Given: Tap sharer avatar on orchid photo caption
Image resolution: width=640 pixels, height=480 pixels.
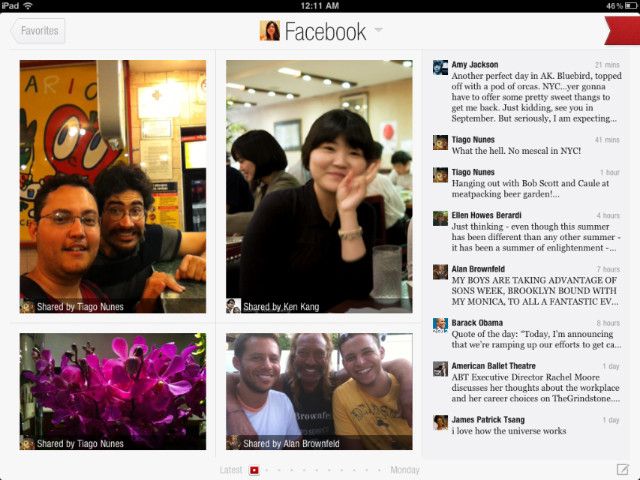Looking at the screenshot, I should [27, 443].
